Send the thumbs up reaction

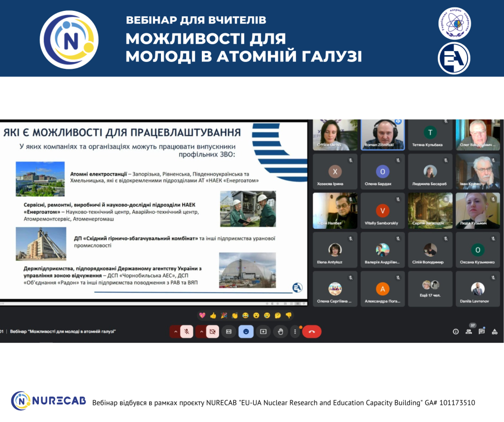(213, 315)
